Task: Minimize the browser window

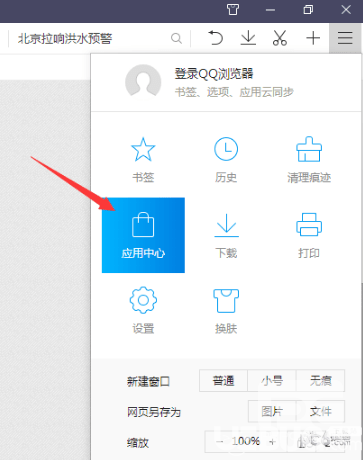Action: pyautogui.click(x=270, y=10)
